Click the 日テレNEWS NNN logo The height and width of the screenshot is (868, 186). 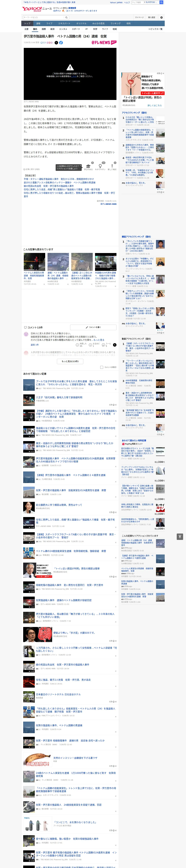click(104, 42)
